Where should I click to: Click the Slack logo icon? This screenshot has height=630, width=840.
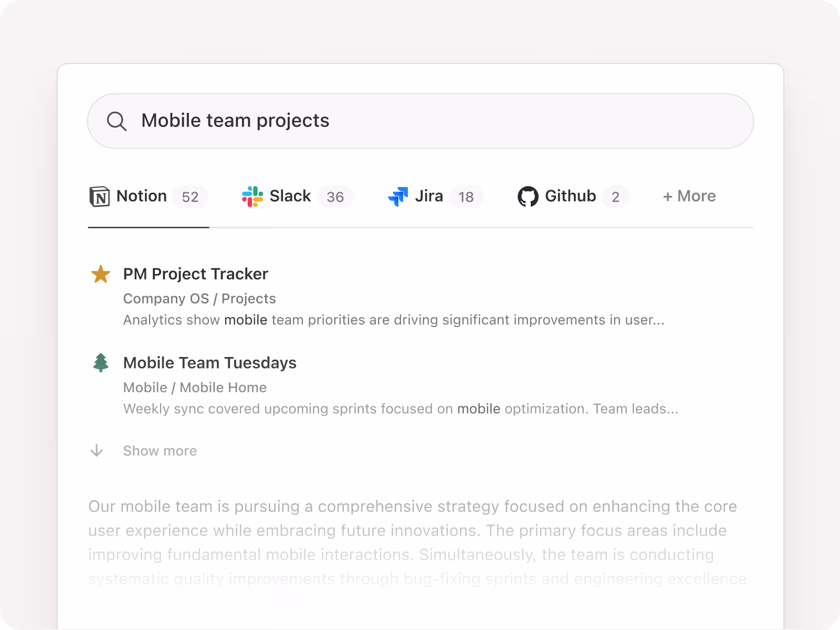click(253, 197)
